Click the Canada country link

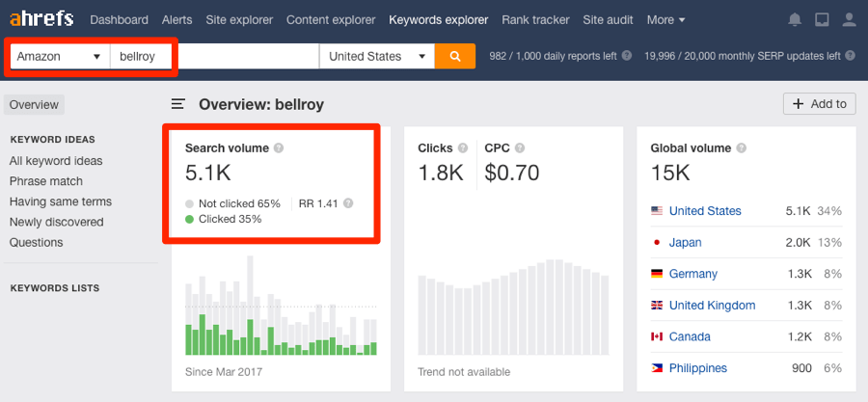coord(688,336)
